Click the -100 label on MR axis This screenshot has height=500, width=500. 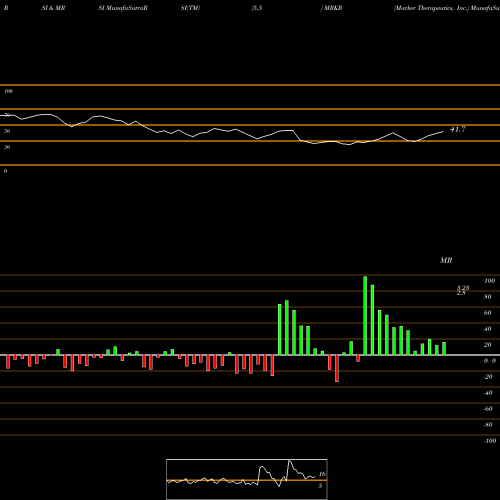490,441
